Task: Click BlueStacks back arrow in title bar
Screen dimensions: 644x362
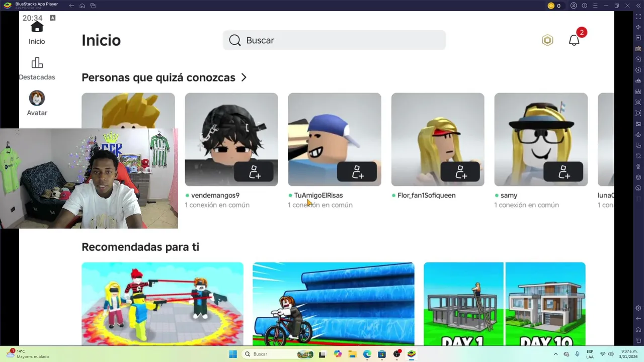Action: [x=71, y=6]
